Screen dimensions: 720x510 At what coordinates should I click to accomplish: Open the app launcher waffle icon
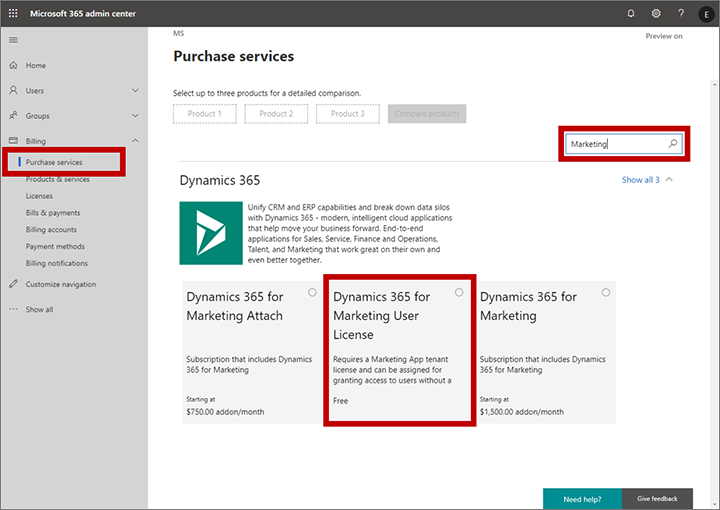(x=13, y=13)
